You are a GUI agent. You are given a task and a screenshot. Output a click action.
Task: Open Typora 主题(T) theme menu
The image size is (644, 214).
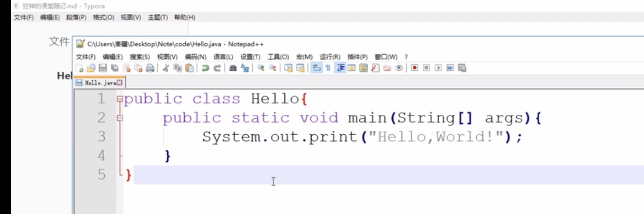[x=158, y=18]
